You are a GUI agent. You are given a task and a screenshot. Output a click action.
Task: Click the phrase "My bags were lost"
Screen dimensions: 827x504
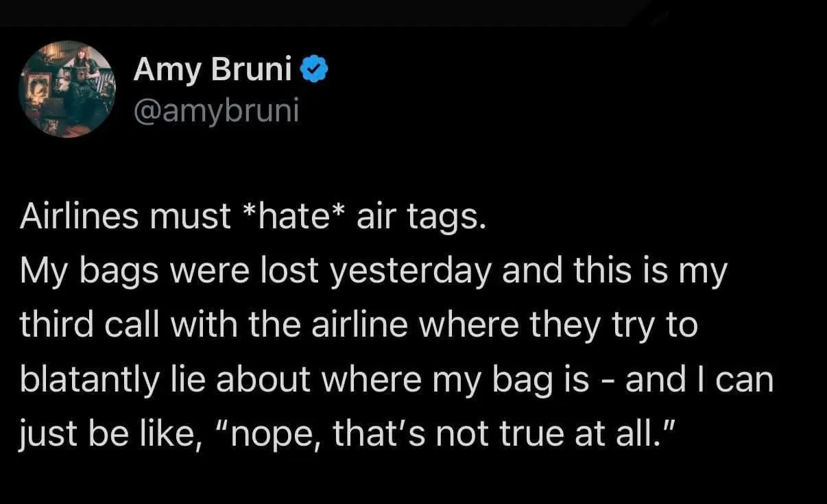point(171,272)
